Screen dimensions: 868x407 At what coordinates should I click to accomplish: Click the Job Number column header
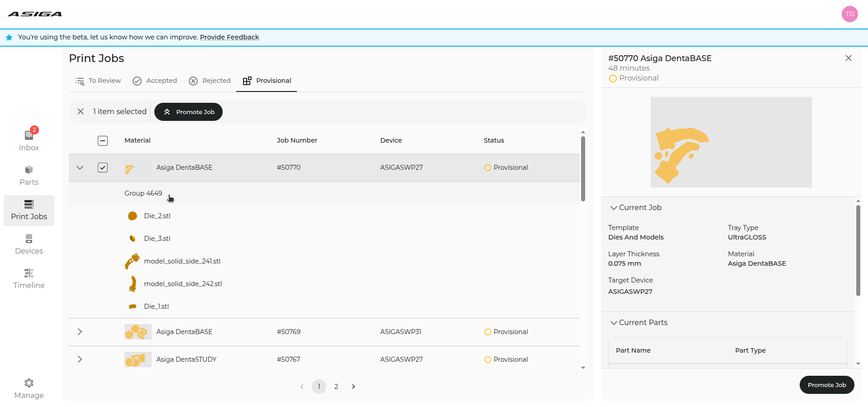pyautogui.click(x=297, y=140)
